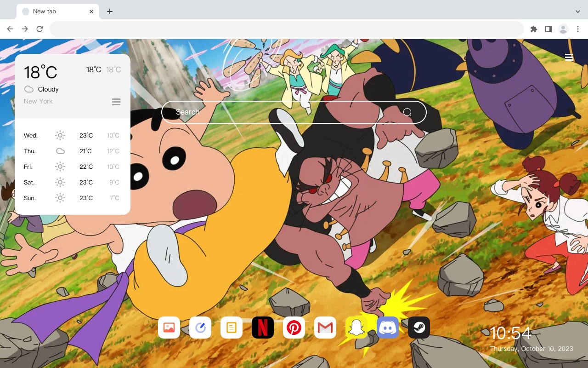Click the Thu. high temperature 21°C

(86, 151)
